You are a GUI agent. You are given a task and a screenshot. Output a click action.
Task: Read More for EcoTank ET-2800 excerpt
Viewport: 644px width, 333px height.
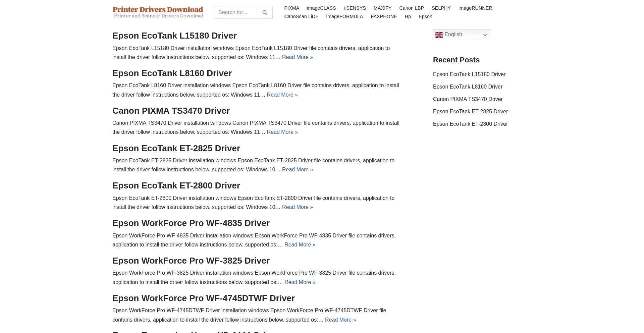[298, 207]
